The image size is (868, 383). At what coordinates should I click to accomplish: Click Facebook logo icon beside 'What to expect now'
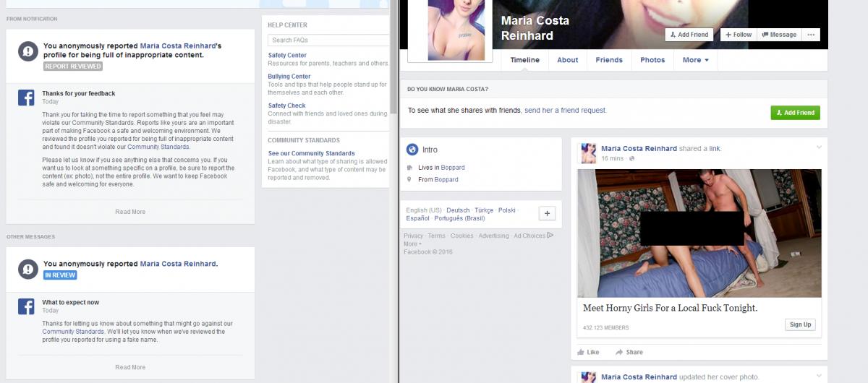(27, 307)
